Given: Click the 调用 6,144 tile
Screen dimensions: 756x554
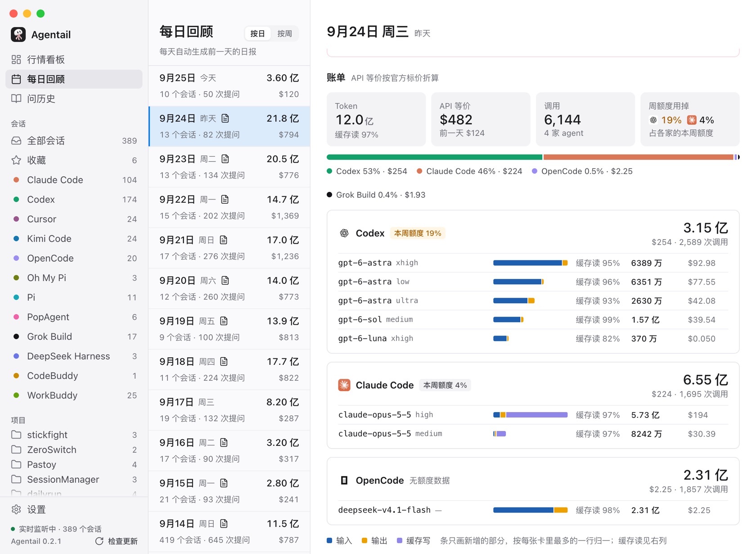Looking at the screenshot, I should (x=585, y=119).
